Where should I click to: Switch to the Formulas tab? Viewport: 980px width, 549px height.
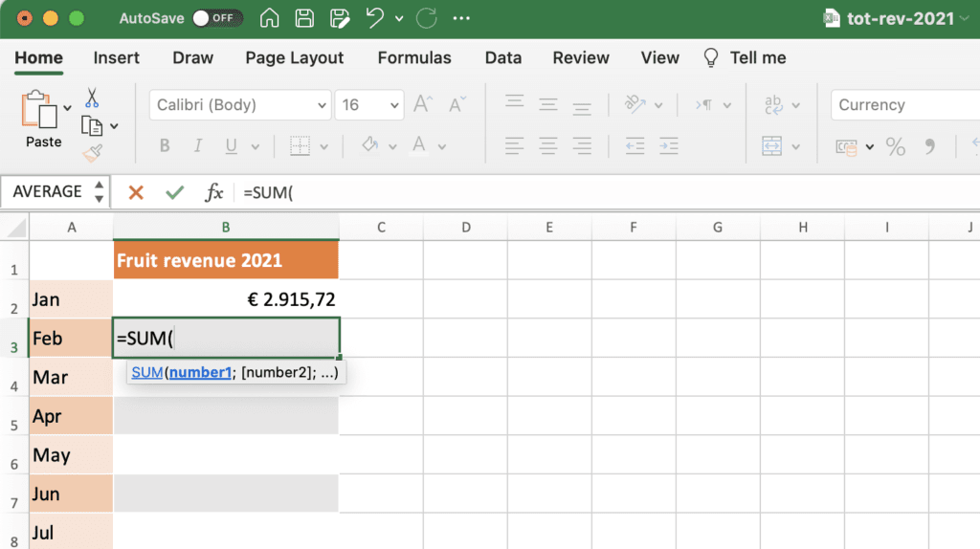[x=414, y=57]
